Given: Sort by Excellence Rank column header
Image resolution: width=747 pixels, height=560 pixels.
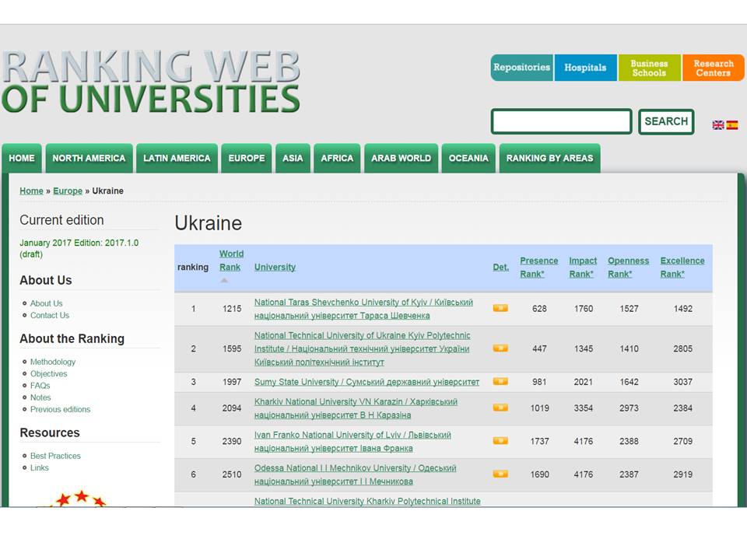Looking at the screenshot, I should coord(682,267).
